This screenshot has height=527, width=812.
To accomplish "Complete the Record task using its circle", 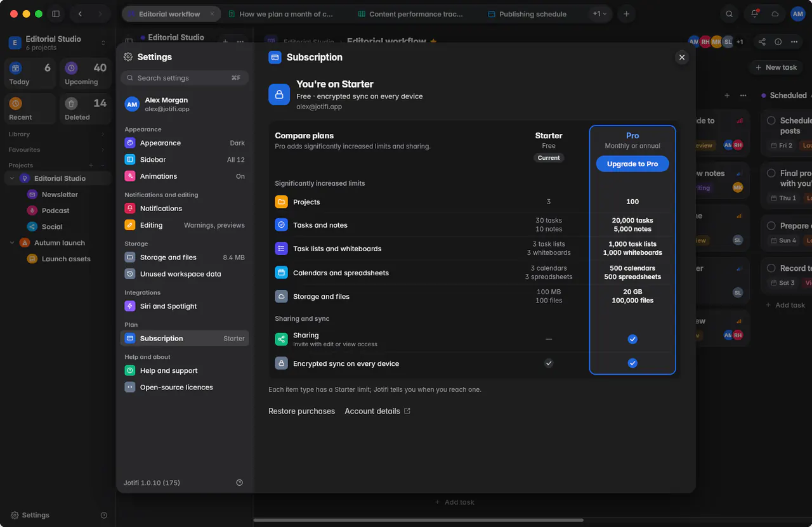I will click(771, 268).
